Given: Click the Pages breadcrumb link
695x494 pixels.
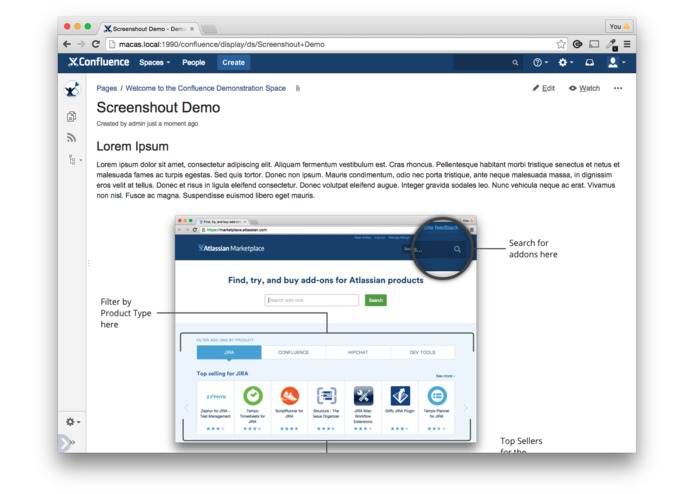Looking at the screenshot, I should point(106,88).
